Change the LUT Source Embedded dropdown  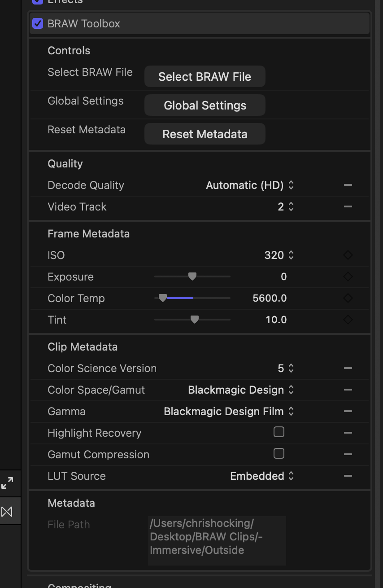[x=262, y=476]
